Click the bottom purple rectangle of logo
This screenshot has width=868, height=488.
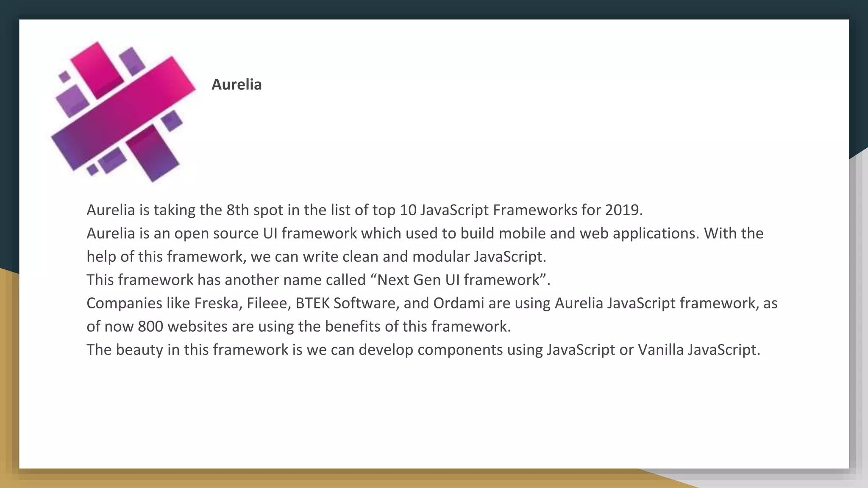[x=153, y=153]
